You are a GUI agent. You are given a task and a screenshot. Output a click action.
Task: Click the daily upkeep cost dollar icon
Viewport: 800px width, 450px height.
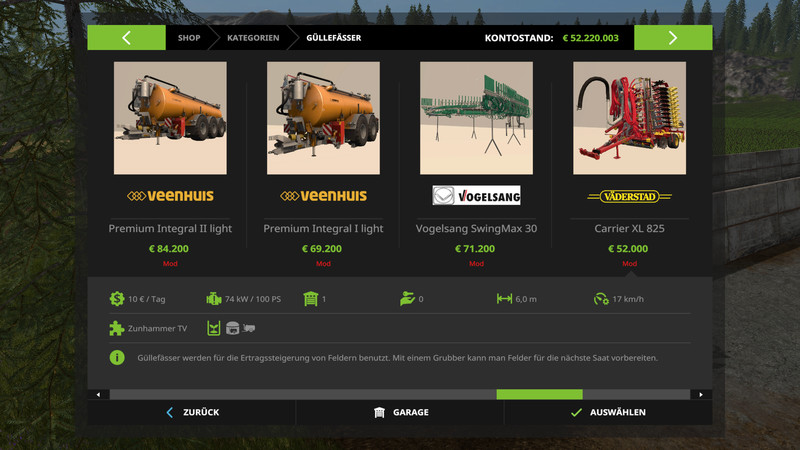tap(117, 298)
